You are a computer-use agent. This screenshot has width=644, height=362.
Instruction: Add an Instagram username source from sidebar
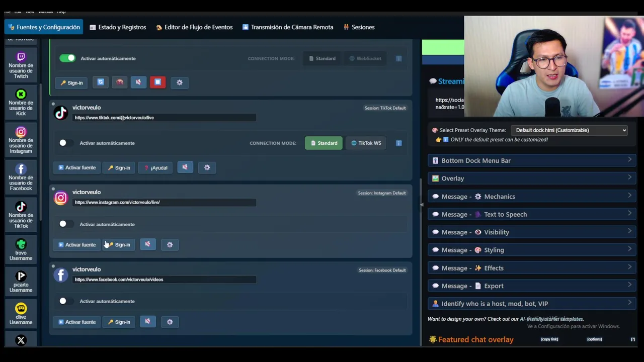[x=21, y=140]
